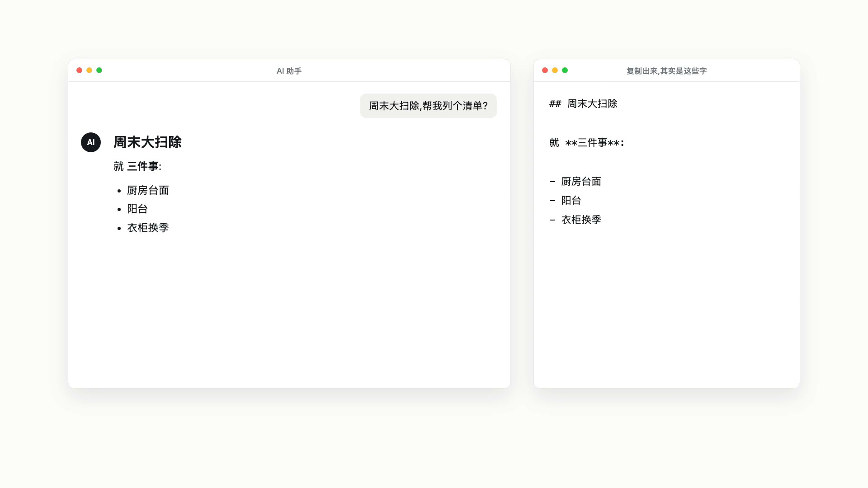Viewport: 868px width, 488px height.
Task: Click the raw markdown line - 阳台
Action: point(565,201)
